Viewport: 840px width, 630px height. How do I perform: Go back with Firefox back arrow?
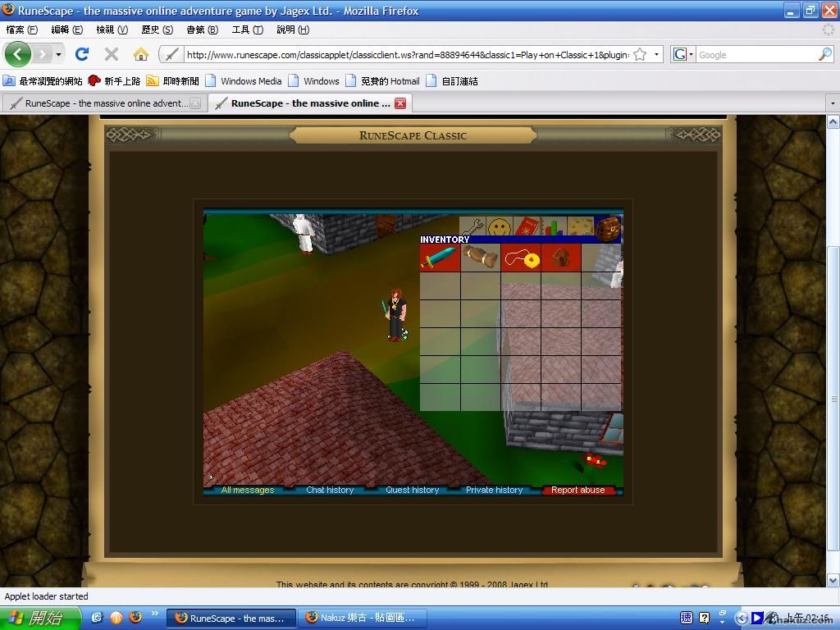click(18, 54)
